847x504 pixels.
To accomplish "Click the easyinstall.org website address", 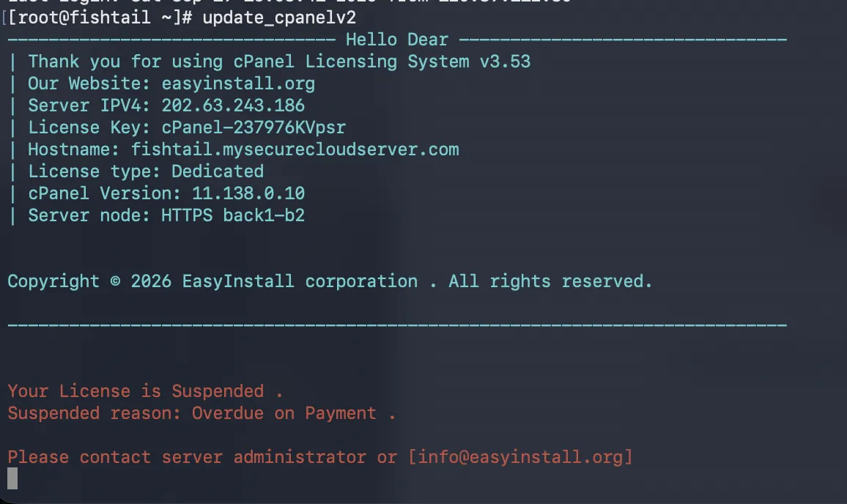I will pos(238,84).
